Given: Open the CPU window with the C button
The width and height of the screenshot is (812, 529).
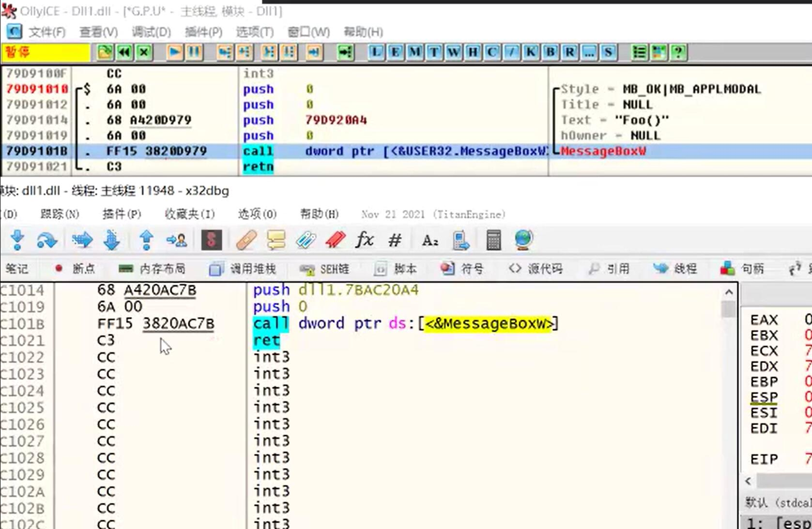Looking at the screenshot, I should 492,52.
